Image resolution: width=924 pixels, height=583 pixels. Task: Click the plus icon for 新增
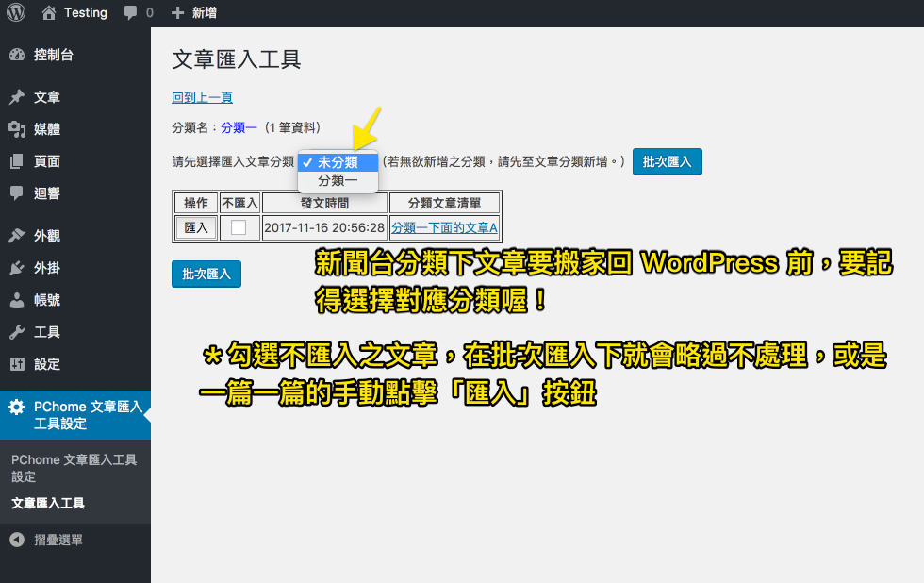[x=177, y=13]
